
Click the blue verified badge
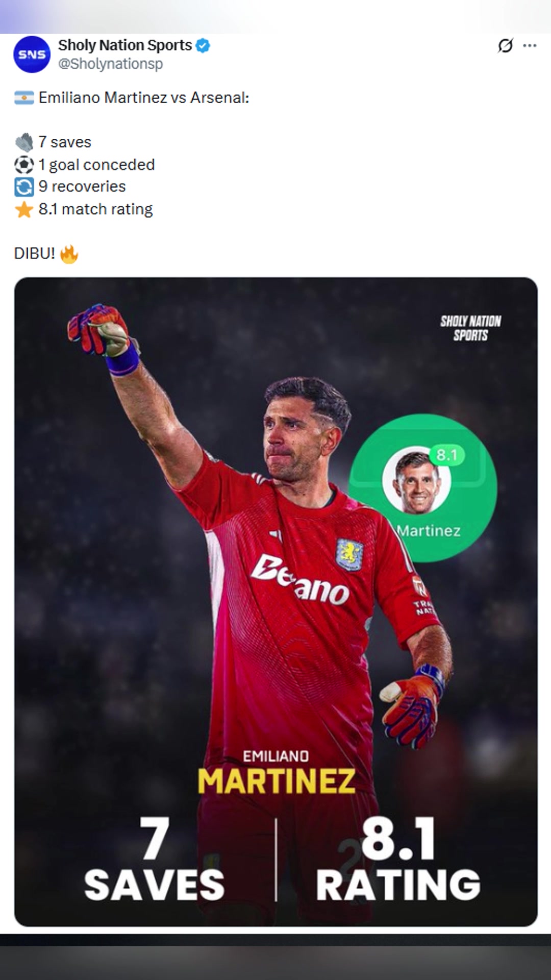click(x=203, y=45)
